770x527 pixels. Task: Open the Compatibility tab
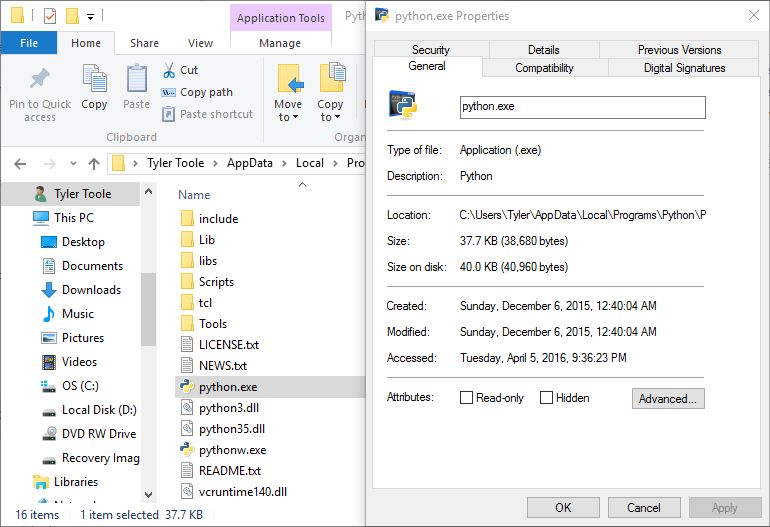tap(544, 68)
